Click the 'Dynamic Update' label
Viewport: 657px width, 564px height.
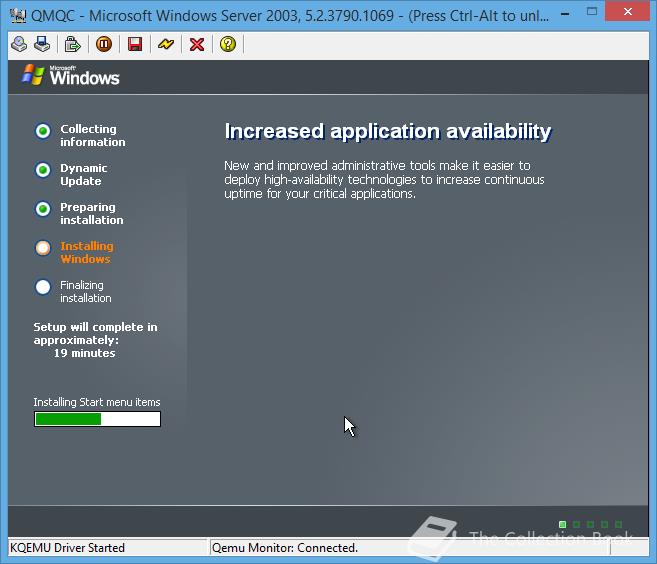pyautogui.click(x=83, y=174)
